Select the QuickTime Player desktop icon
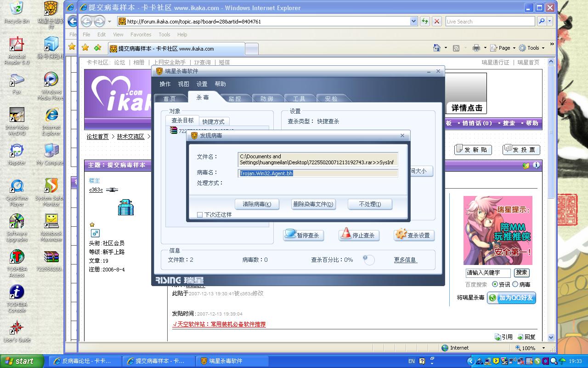 [x=17, y=192]
